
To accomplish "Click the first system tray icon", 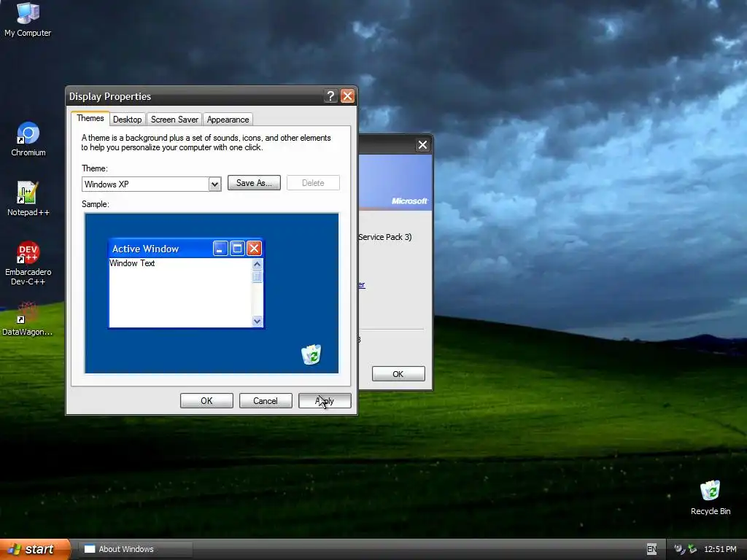I will [x=679, y=549].
